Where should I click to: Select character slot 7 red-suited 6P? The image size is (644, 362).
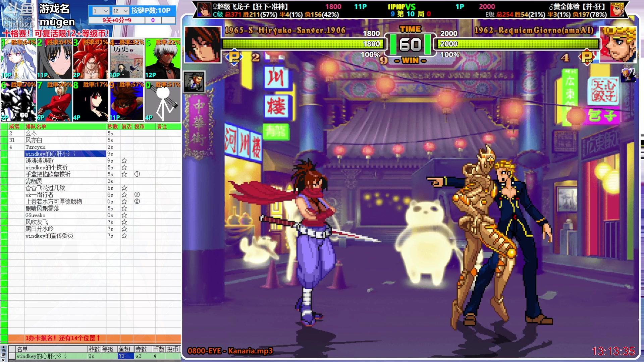tap(54, 101)
